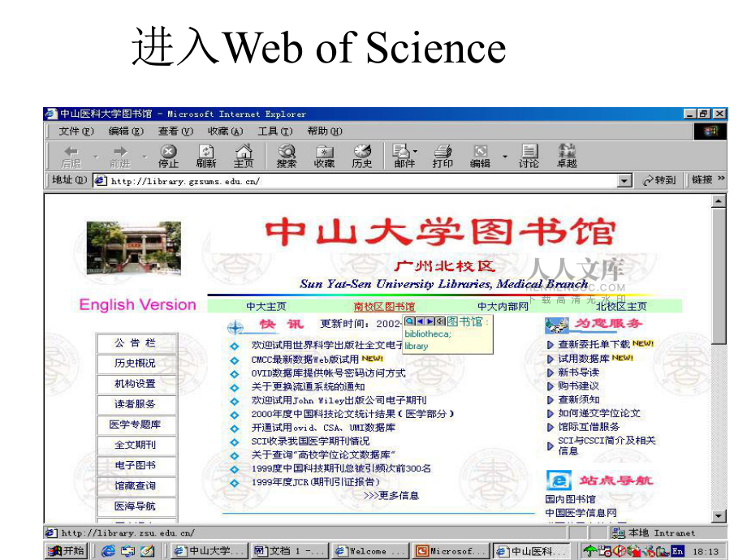The image size is (747, 560).
Task: Click the Forward (前进) toolbar icon
Action: click(119, 156)
